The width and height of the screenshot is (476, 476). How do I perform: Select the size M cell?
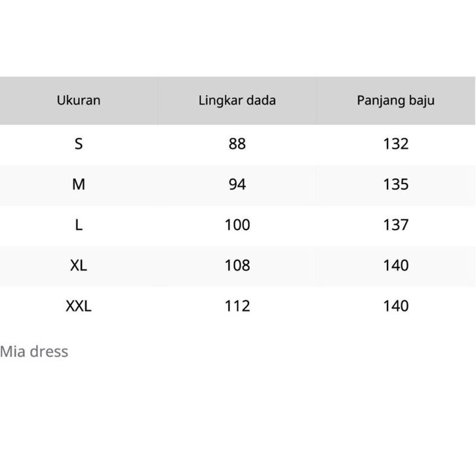point(79,184)
